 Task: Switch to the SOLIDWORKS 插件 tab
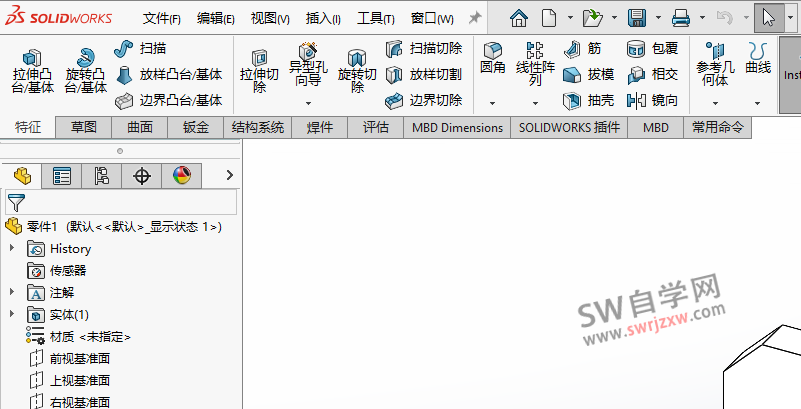click(x=569, y=127)
